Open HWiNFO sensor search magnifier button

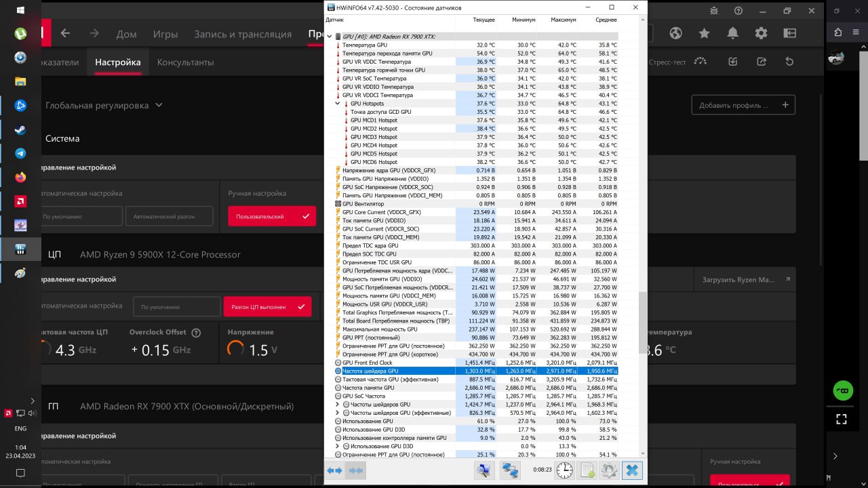[484, 470]
